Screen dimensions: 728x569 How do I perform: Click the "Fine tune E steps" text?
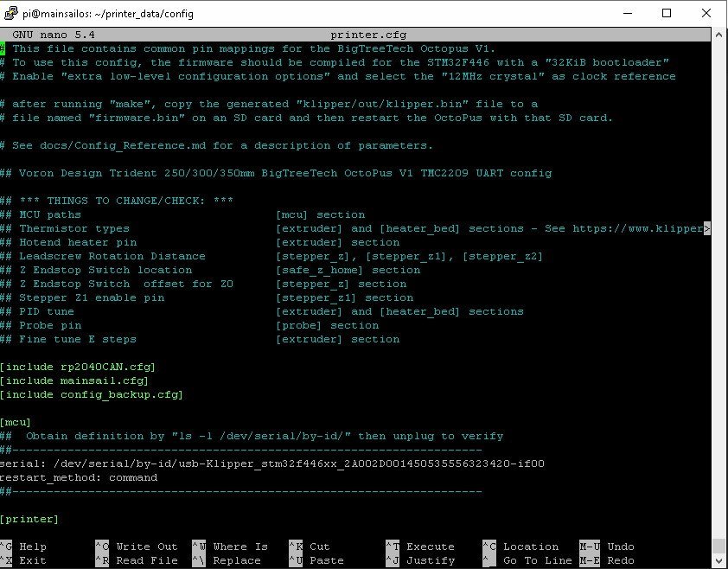pos(78,340)
